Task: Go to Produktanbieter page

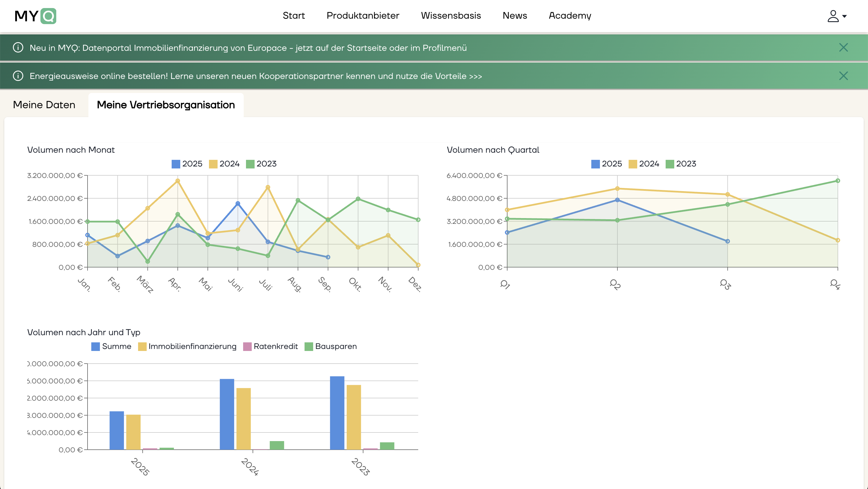Action: click(x=363, y=15)
